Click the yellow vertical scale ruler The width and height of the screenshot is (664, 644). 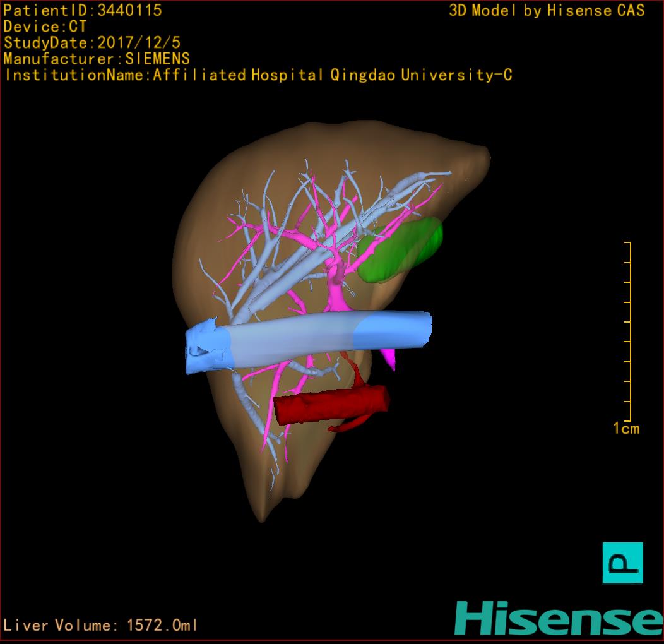pos(628,331)
